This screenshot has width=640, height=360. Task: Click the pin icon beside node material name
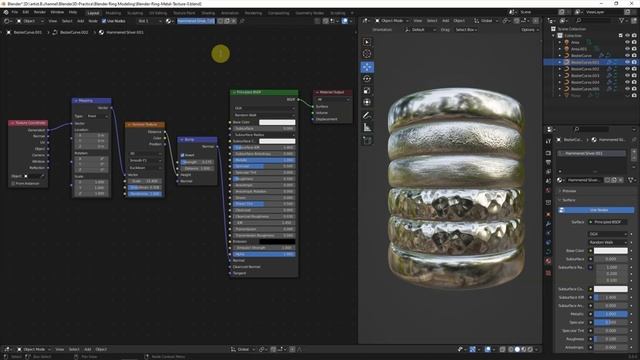(x=242, y=21)
